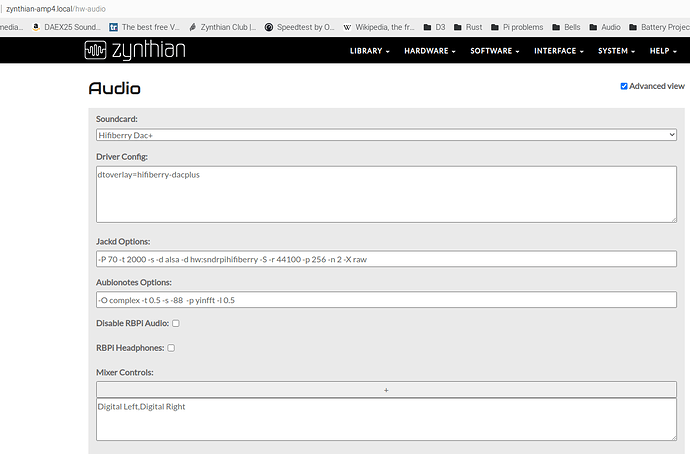Open the Audio bookmarks folder
Screen dimensions: 690x454
(605, 27)
